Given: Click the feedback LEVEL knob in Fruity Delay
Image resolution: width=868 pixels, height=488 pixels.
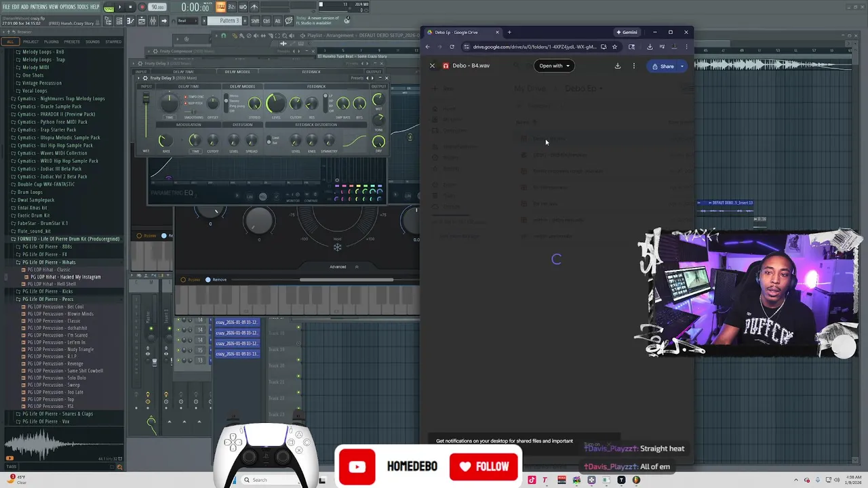Looking at the screenshot, I should (275, 104).
